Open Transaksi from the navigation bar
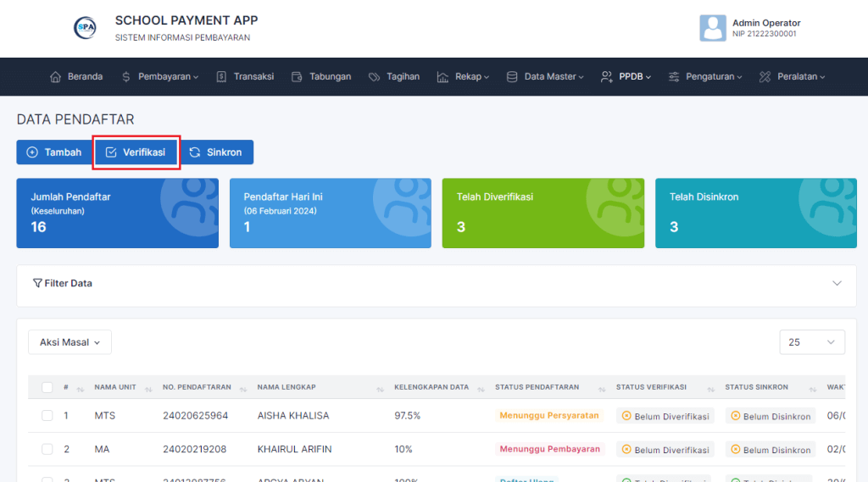Viewport: 868px width, 482px height. (245, 76)
